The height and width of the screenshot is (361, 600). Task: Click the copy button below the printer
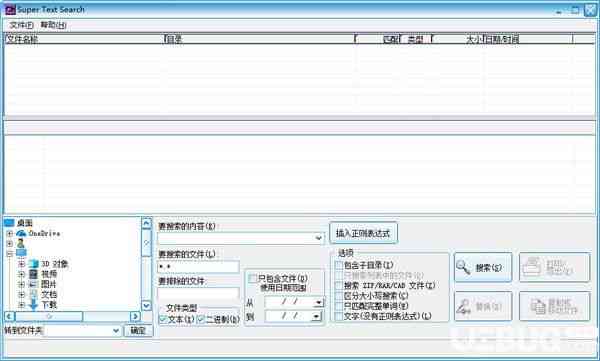[554, 306]
